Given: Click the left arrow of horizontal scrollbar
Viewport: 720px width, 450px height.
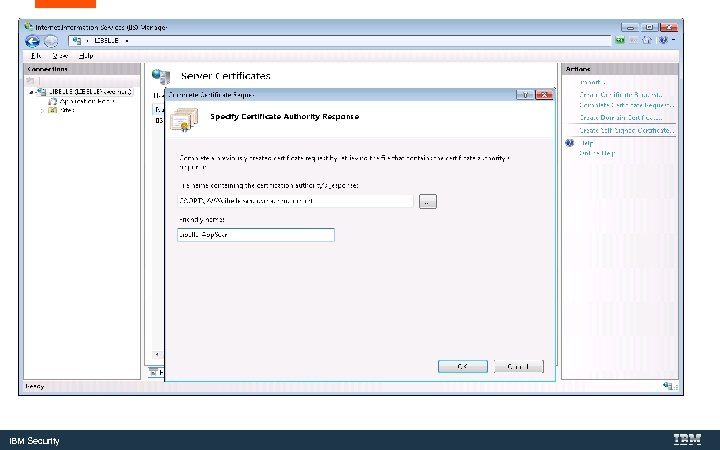Looking at the screenshot, I should (x=157, y=354).
